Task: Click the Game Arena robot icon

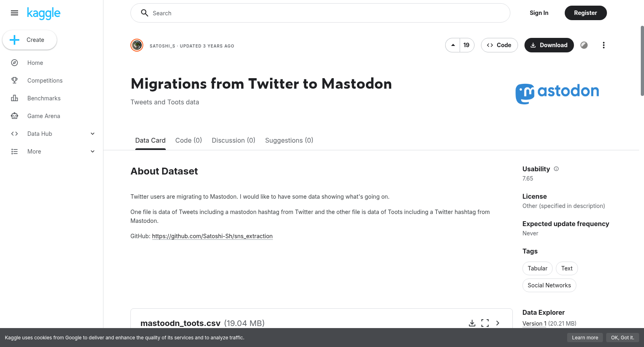Action: (x=14, y=116)
